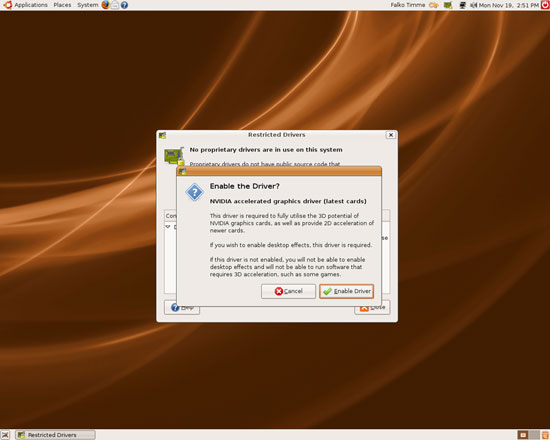This screenshot has width=550, height=440.
Task: Open the blue help icon in panel
Action: point(124,5)
